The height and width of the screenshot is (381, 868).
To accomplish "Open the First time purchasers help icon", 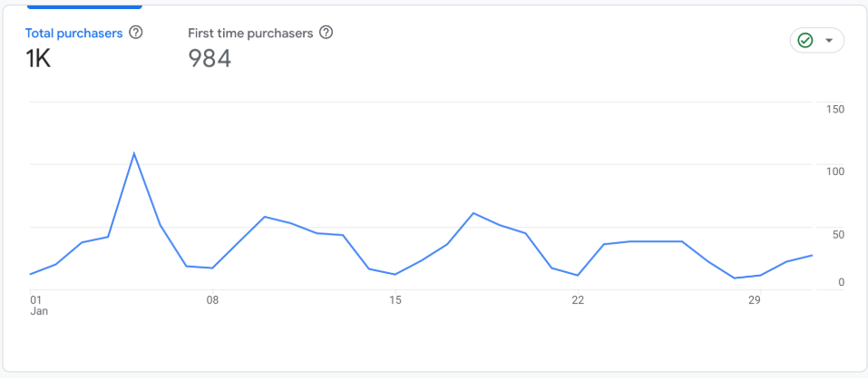I will click(327, 33).
